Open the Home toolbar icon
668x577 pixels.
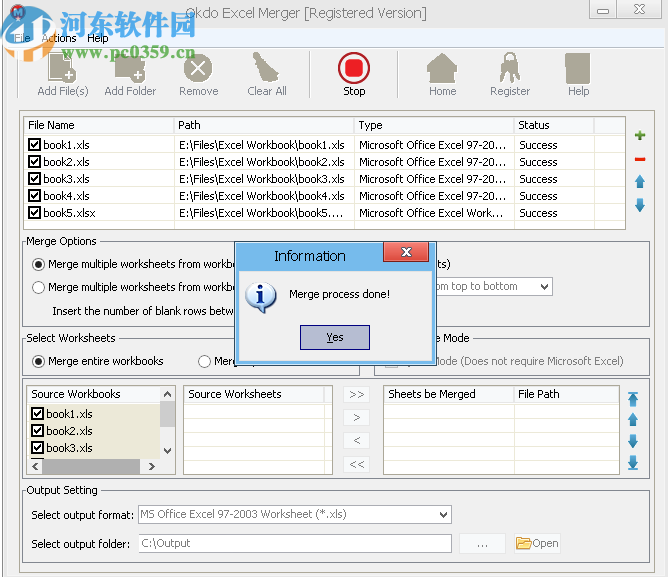pos(442,68)
